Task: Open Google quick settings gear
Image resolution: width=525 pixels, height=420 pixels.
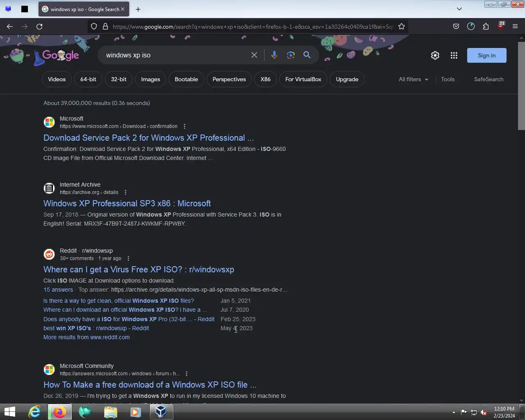Action: [x=435, y=55]
